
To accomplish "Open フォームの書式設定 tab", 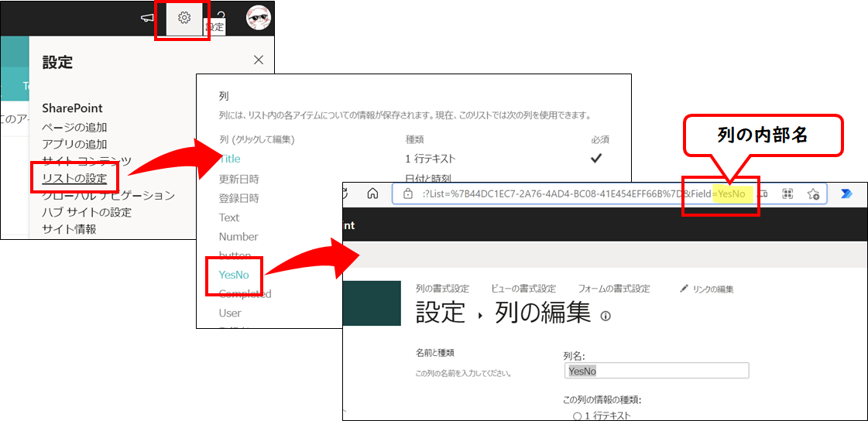I will [614, 289].
